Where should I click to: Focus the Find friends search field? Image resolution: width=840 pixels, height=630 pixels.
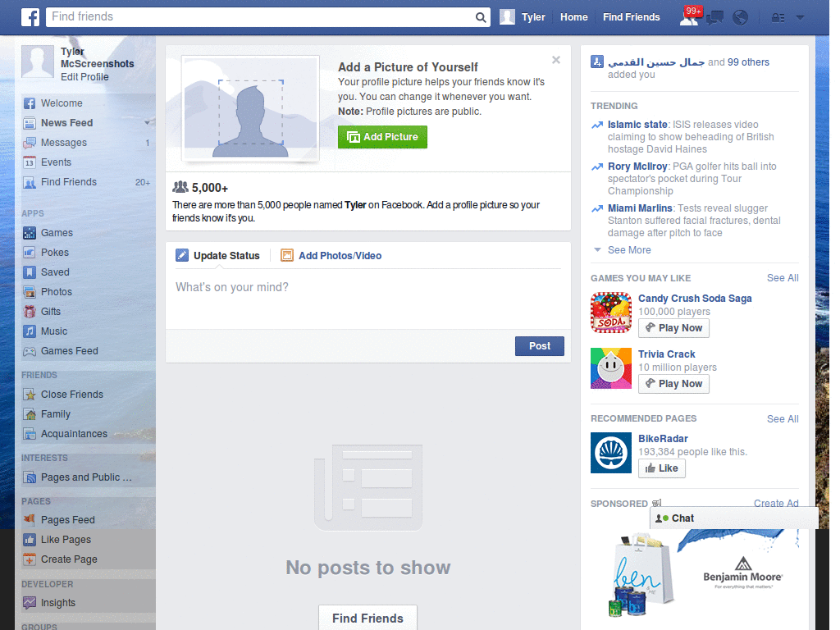tap(261, 17)
